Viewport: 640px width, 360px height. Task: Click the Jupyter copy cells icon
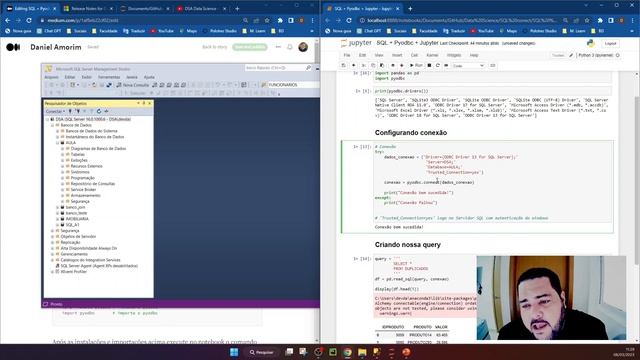[x=373, y=65]
